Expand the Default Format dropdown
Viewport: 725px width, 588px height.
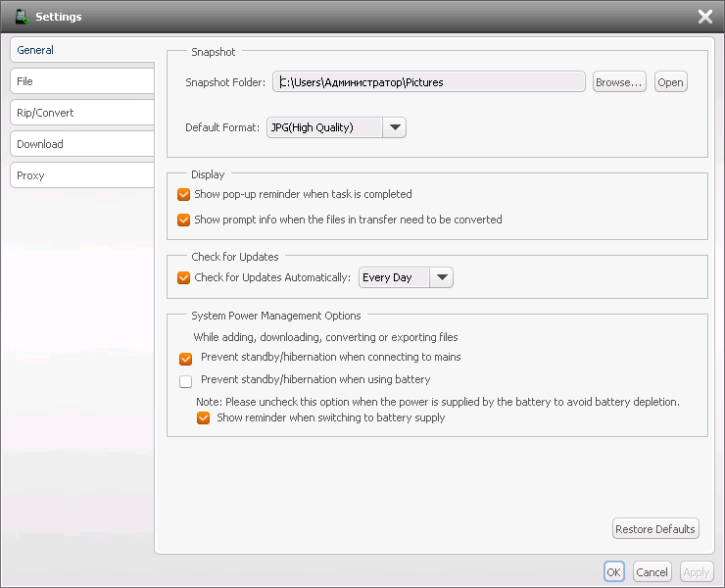click(x=395, y=127)
